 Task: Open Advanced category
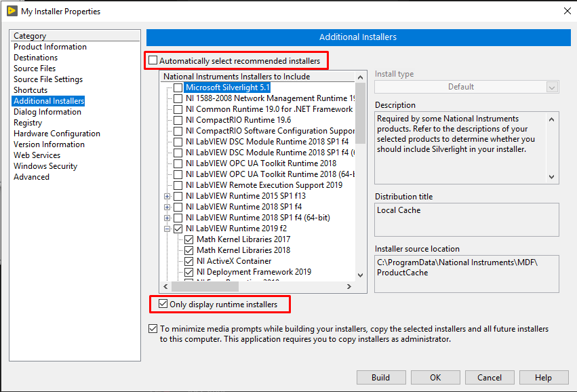[32, 177]
